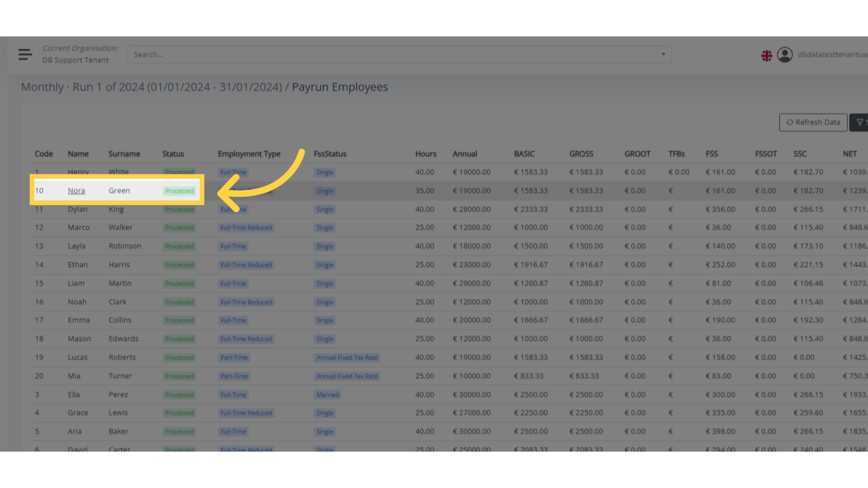868x488 pixels.
Task: Click the Refresh Data button
Action: [x=813, y=122]
